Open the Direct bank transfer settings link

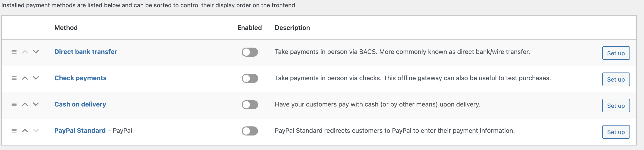click(85, 52)
